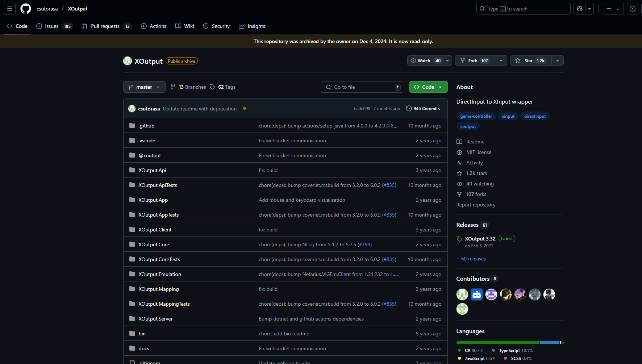Click folder icon of docs
642x364 pixels.
(x=132, y=348)
